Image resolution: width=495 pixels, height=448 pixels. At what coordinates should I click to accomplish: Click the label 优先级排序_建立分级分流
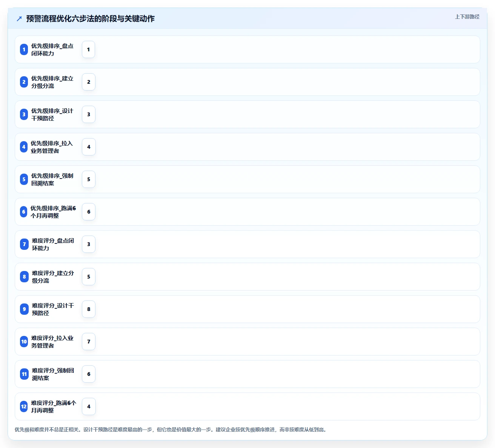[x=52, y=82]
